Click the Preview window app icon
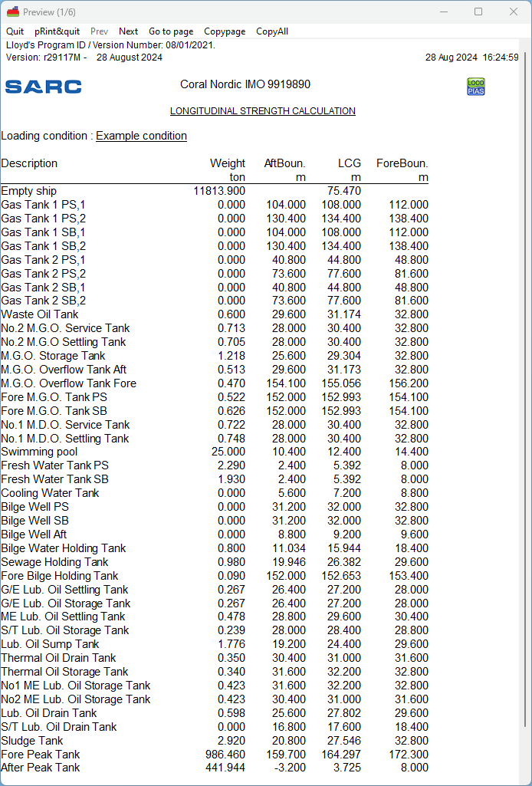532x786 pixels. (x=12, y=12)
